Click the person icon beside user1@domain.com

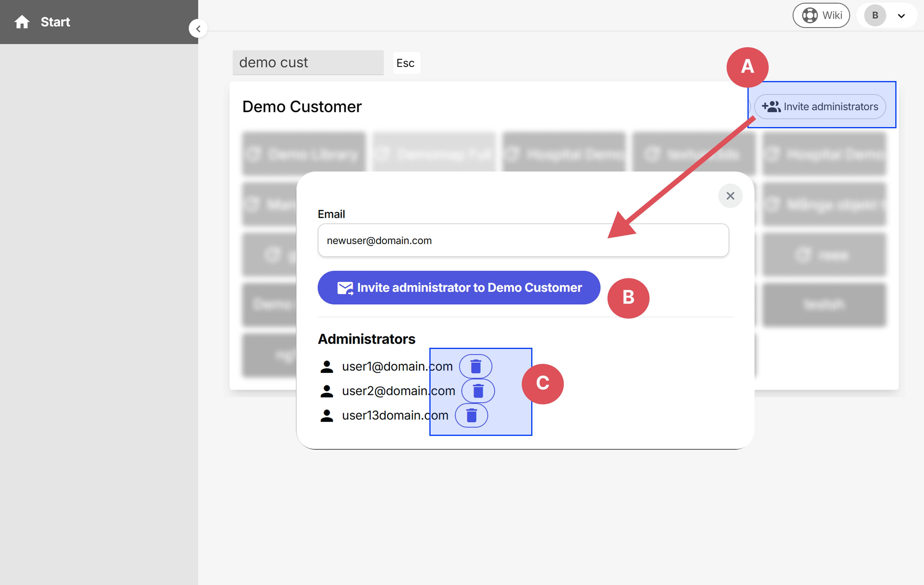pyautogui.click(x=327, y=367)
